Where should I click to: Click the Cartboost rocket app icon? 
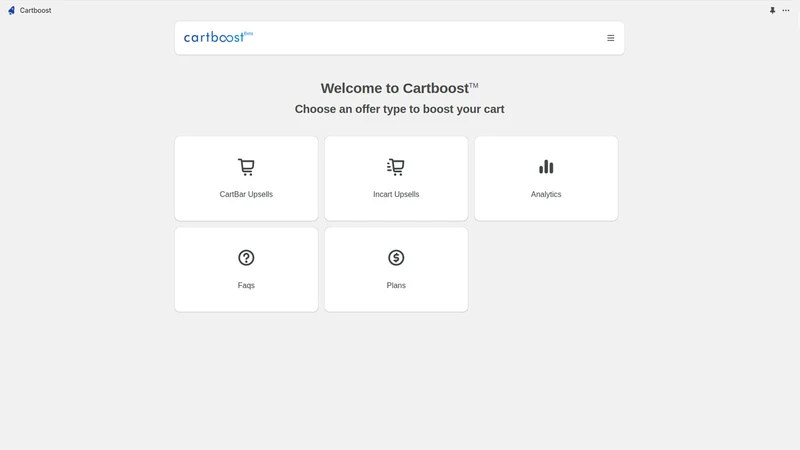(11, 10)
